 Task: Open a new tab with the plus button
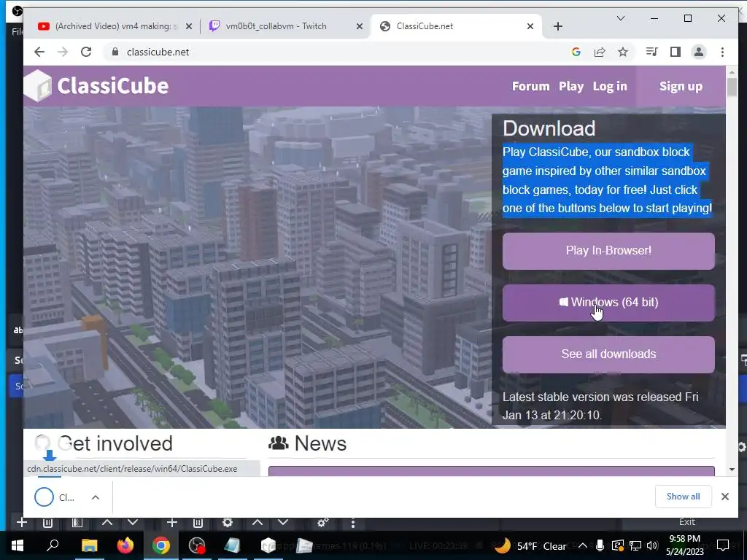[558, 26]
